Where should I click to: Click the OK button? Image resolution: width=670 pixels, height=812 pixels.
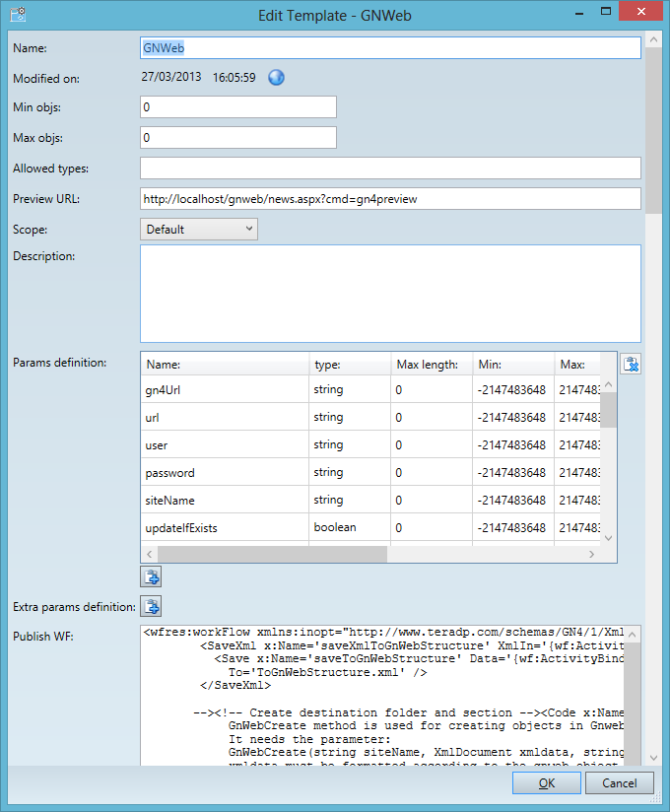546,782
